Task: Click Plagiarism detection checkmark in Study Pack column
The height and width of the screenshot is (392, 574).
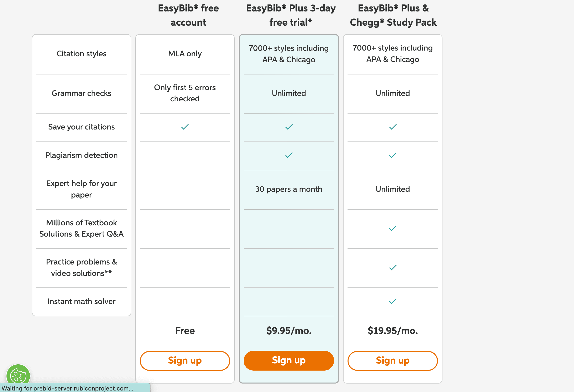Action: [393, 155]
